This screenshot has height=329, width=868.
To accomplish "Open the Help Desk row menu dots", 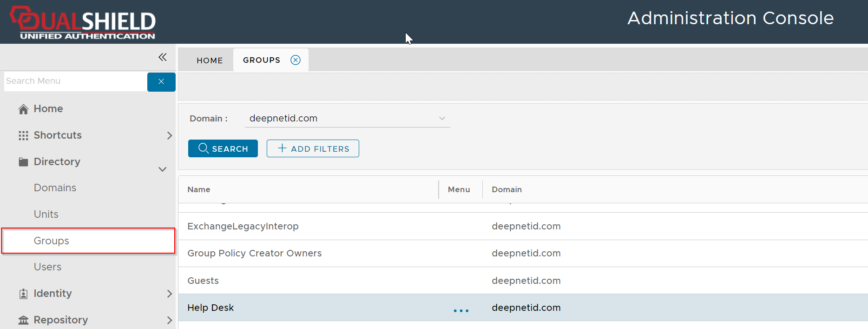I will point(461,310).
